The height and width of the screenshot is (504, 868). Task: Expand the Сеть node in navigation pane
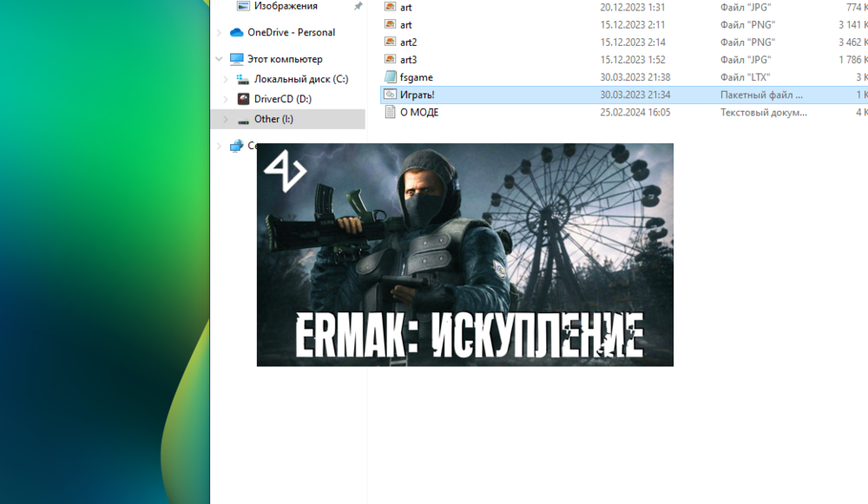point(220,145)
